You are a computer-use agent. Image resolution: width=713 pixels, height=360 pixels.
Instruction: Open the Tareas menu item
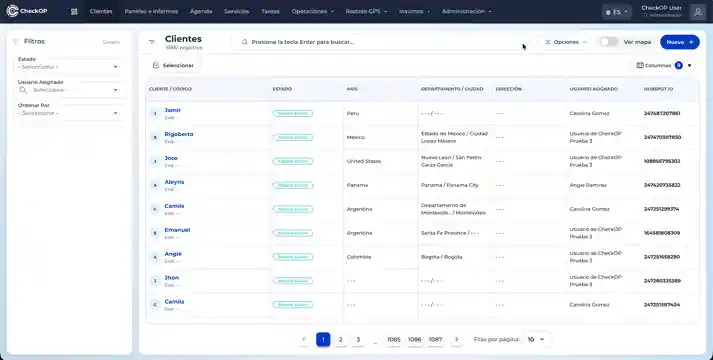point(270,11)
